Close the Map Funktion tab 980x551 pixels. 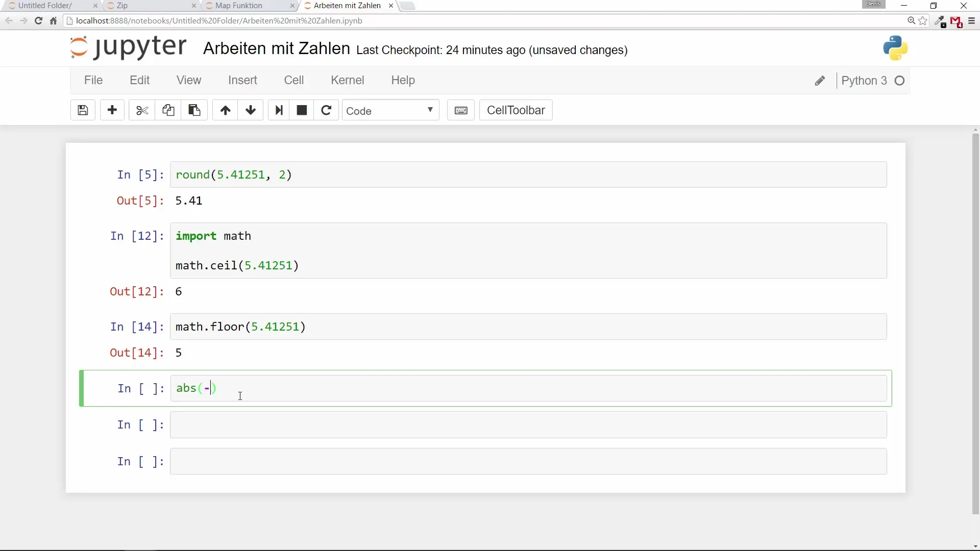[292, 6]
